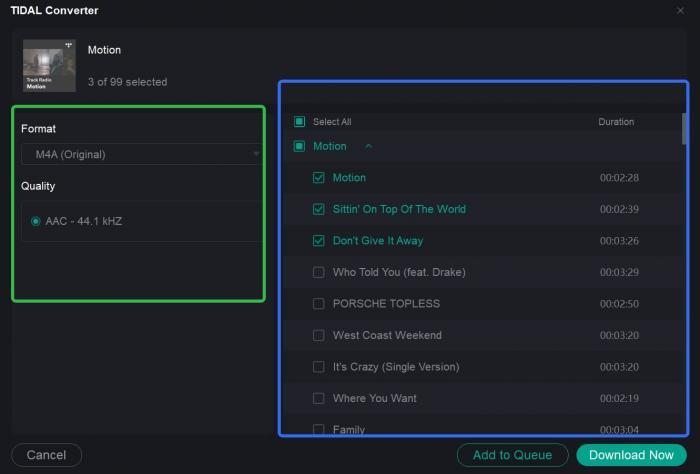This screenshot has height=474, width=700.
Task: Click the track list scrollbar thumb
Action: (x=684, y=129)
